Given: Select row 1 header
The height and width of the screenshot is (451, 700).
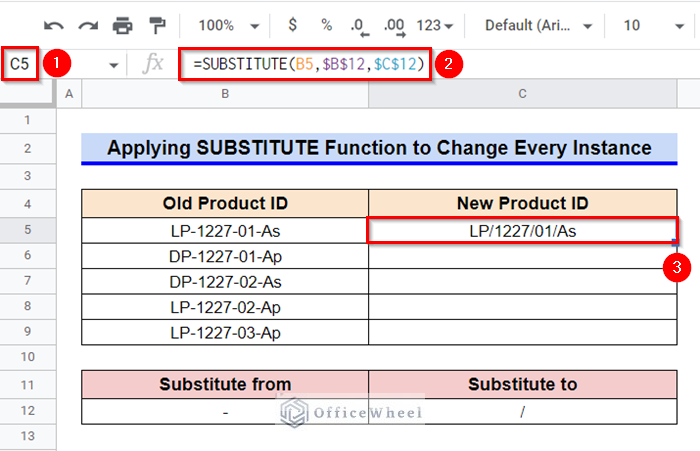Looking at the screenshot, I should pyautogui.click(x=28, y=120).
